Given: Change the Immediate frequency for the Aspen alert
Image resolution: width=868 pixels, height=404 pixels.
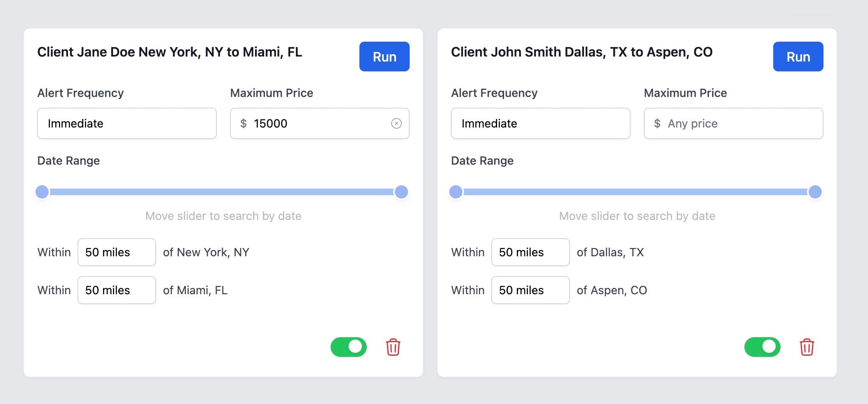Looking at the screenshot, I should tap(540, 123).
